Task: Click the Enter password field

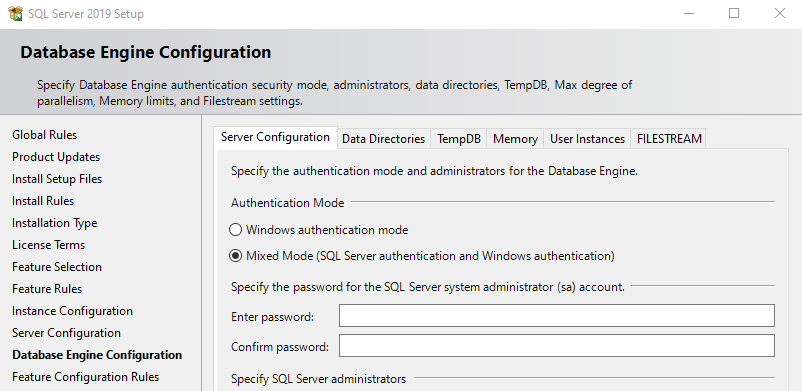Action: click(x=556, y=315)
